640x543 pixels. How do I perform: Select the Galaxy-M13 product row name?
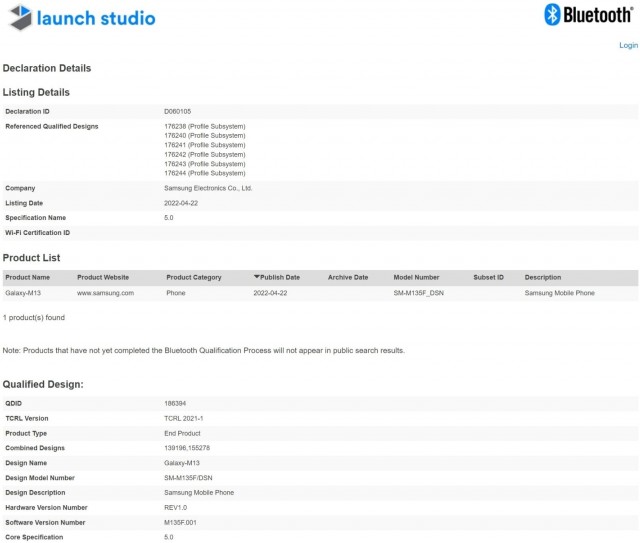click(24, 293)
